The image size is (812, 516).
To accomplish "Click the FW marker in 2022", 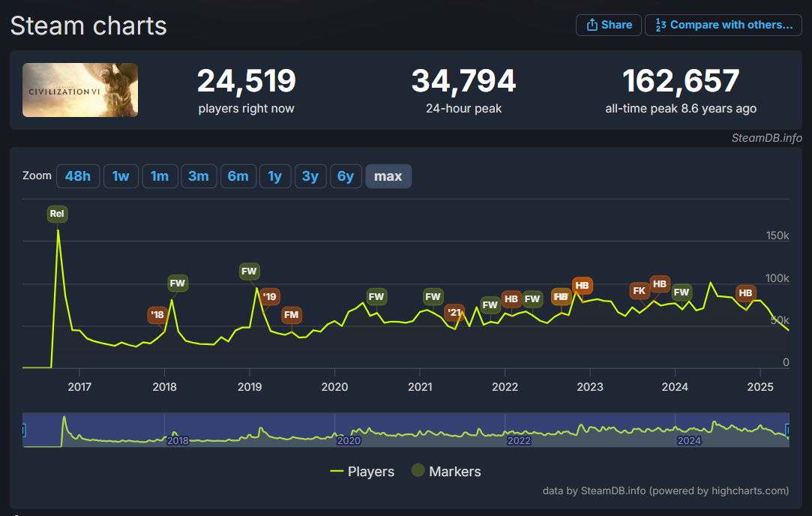I will [532, 299].
